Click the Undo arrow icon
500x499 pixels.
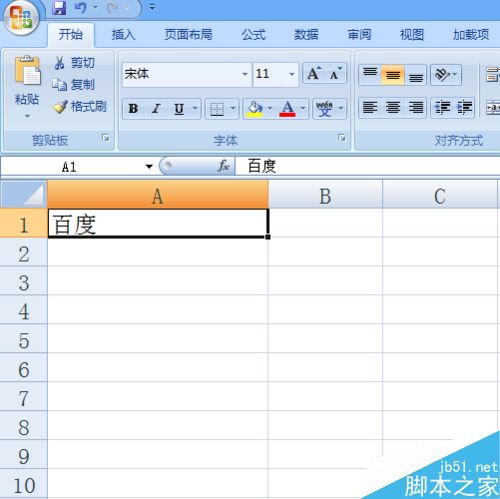tap(80, 8)
